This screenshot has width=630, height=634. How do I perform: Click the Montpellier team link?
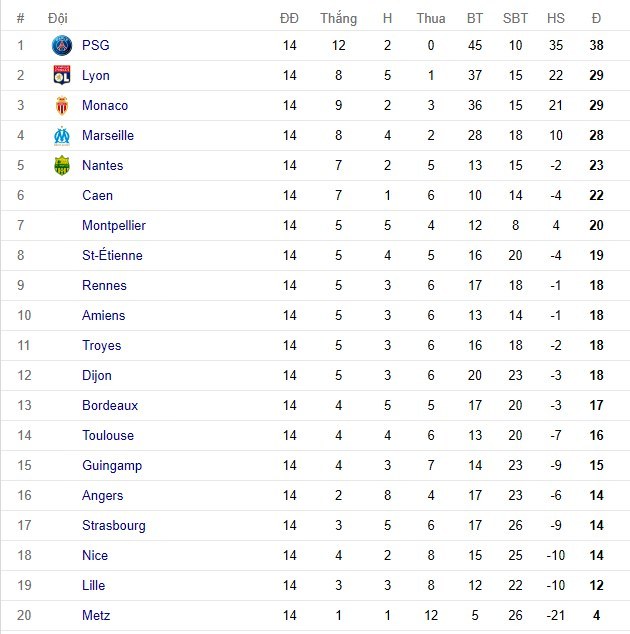113,225
